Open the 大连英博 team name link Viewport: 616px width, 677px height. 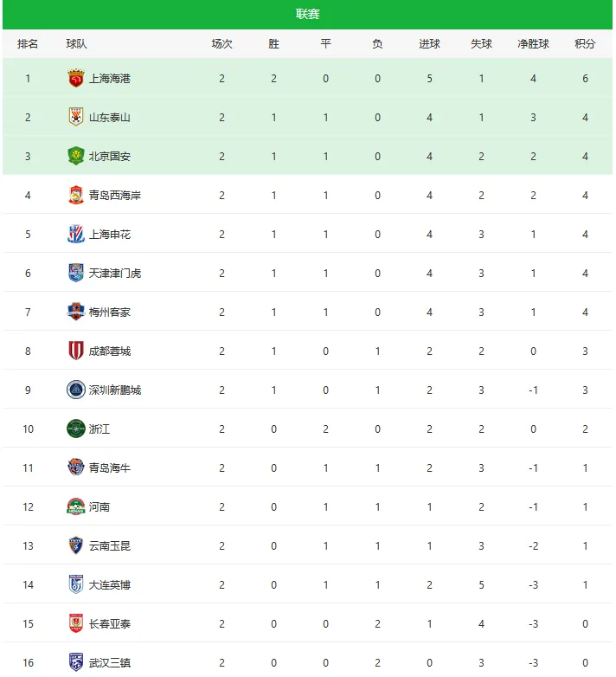(x=110, y=584)
